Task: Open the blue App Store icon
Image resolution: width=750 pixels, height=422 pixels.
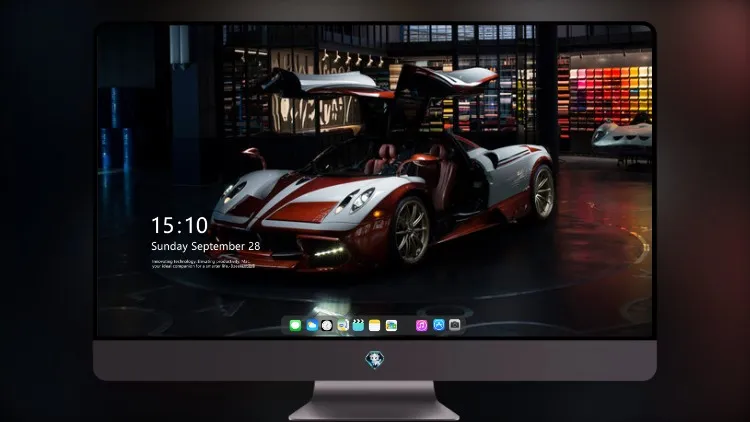Action: pos(439,325)
